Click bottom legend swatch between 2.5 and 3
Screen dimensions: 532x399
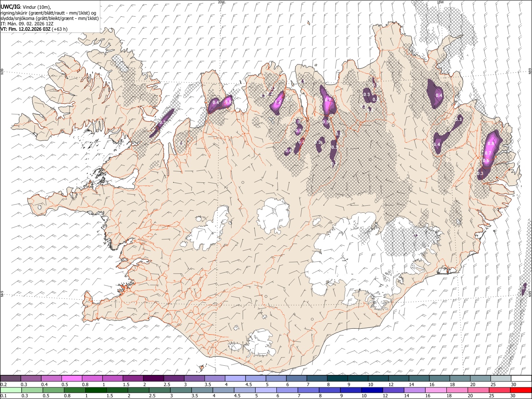[x=160, y=390]
